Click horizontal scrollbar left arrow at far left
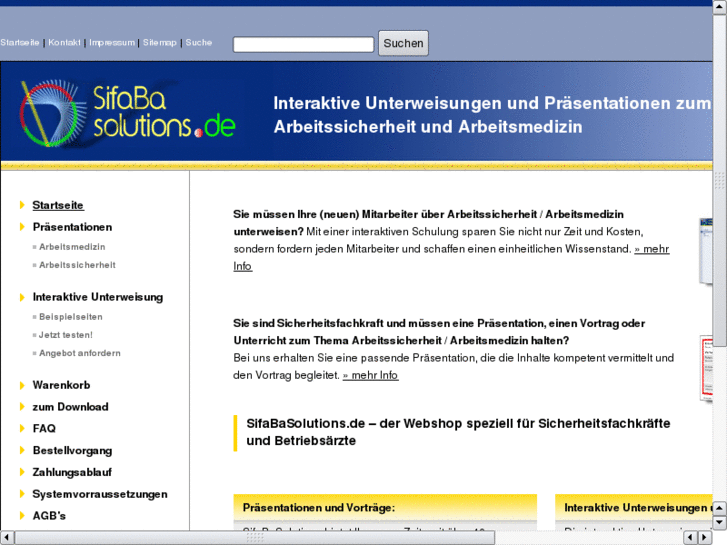Viewport: 727px width, 545px height. tap(7, 538)
